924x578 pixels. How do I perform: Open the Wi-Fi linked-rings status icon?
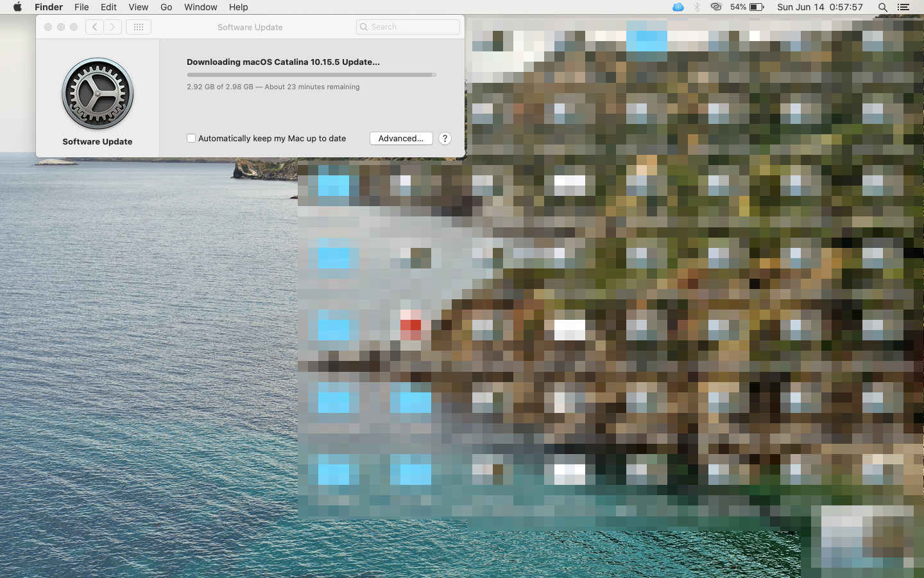(x=716, y=7)
